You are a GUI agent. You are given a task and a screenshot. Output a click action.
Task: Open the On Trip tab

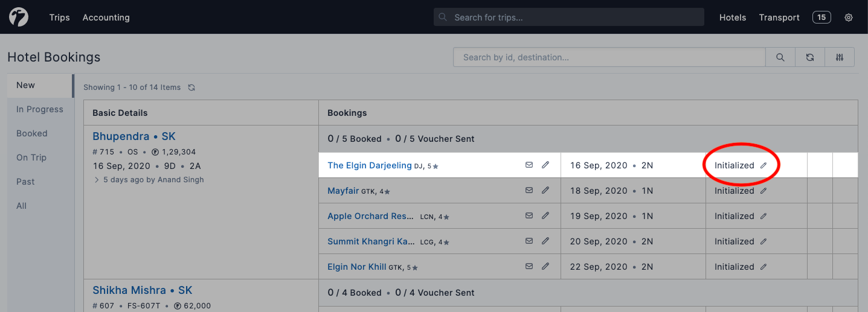click(31, 158)
